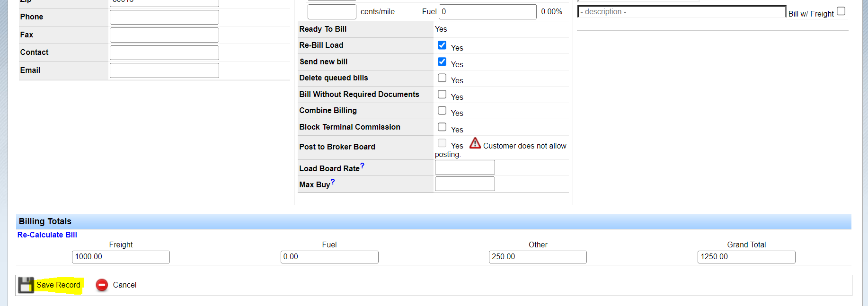The width and height of the screenshot is (868, 306).
Task: Click the floppy disk Save icon
Action: [26, 285]
